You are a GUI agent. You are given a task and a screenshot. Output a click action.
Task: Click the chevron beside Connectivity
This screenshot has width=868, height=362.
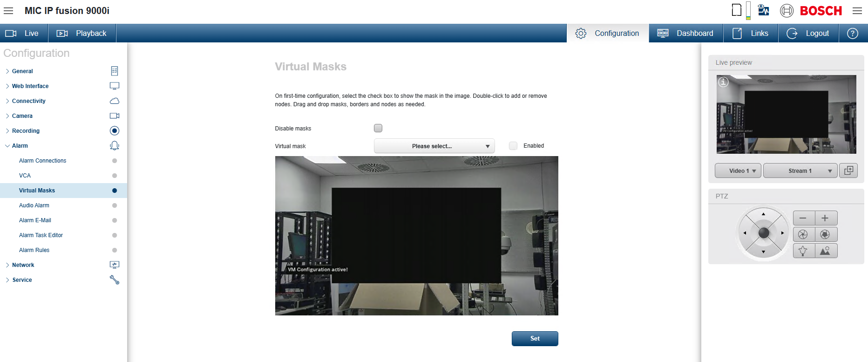coord(7,101)
